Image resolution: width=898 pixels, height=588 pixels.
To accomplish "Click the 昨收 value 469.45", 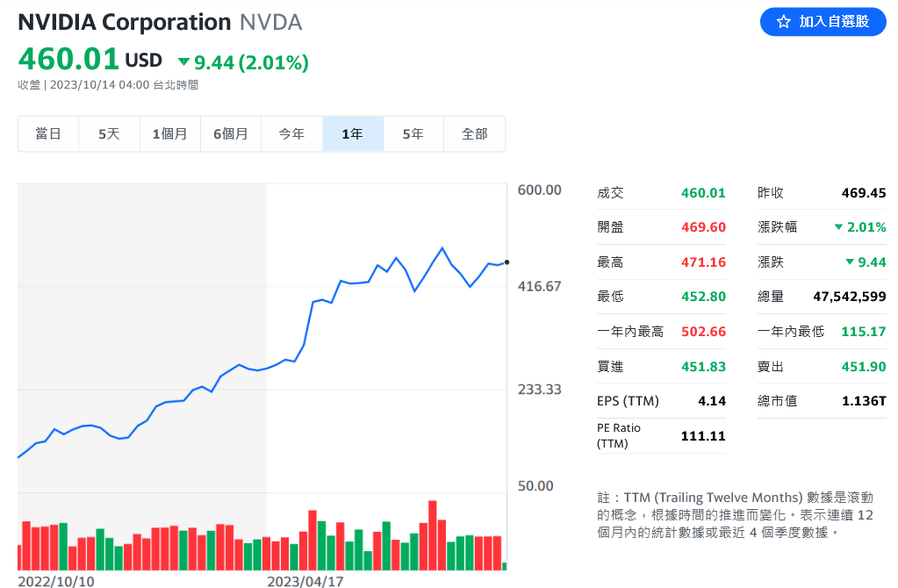I will [x=864, y=193].
